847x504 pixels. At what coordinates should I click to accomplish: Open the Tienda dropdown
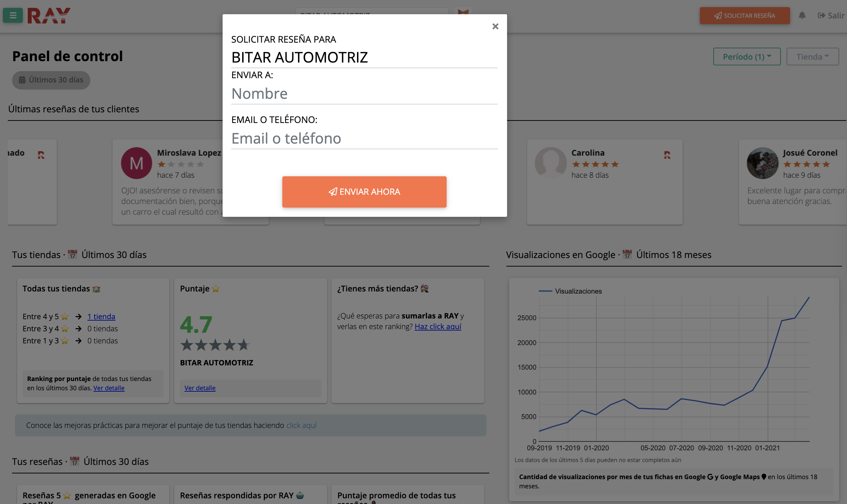(813, 56)
